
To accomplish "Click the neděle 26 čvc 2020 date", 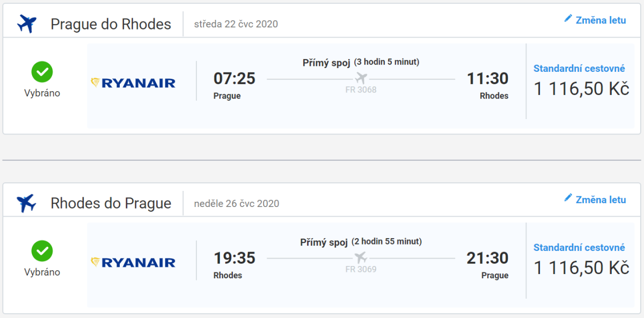I will coord(237,204).
